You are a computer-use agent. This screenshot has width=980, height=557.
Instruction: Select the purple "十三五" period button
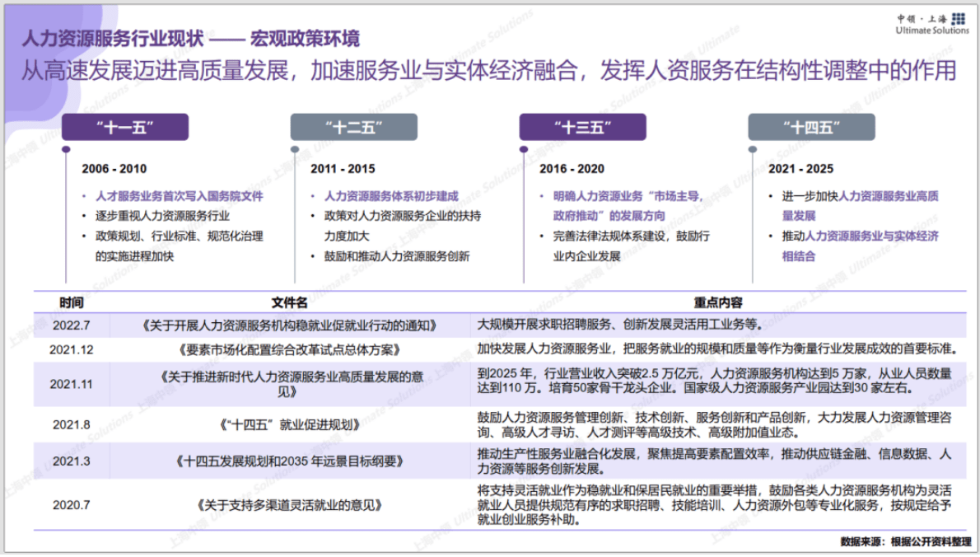pyautogui.click(x=582, y=127)
